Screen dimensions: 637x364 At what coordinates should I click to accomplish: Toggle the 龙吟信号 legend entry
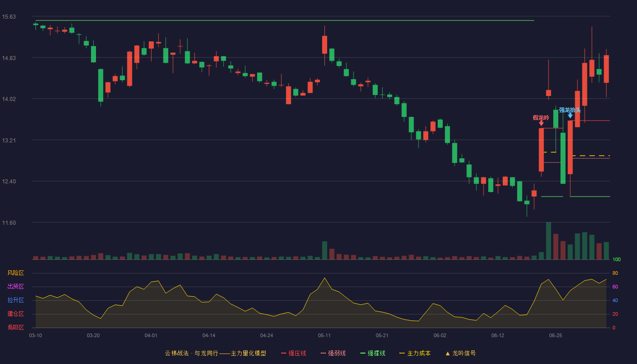(460, 353)
